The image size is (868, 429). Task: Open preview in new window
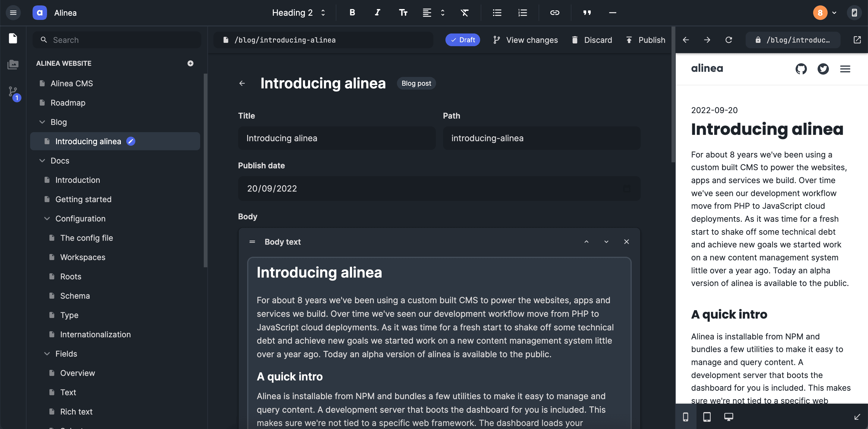[x=857, y=40]
